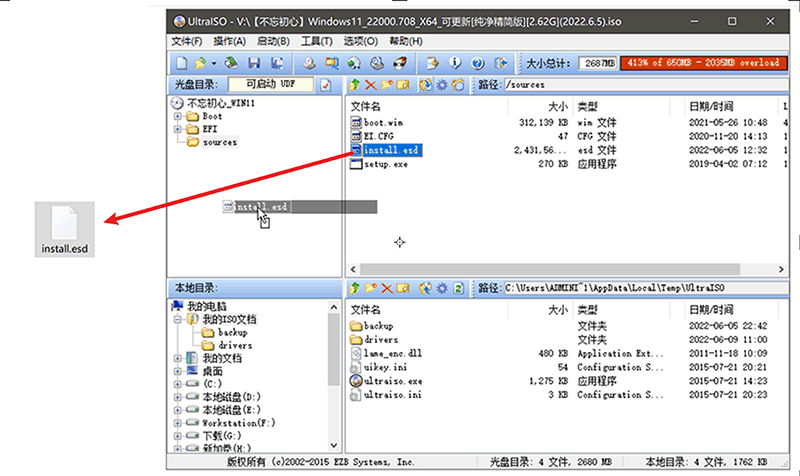
Task: Sort local file list by 大小 column
Action: tap(558, 310)
